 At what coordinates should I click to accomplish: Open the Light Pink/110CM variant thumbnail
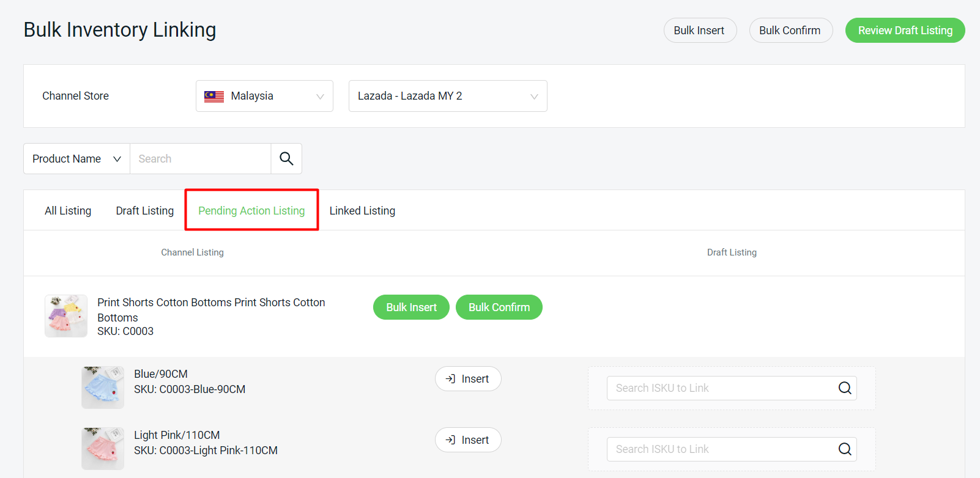coord(103,449)
